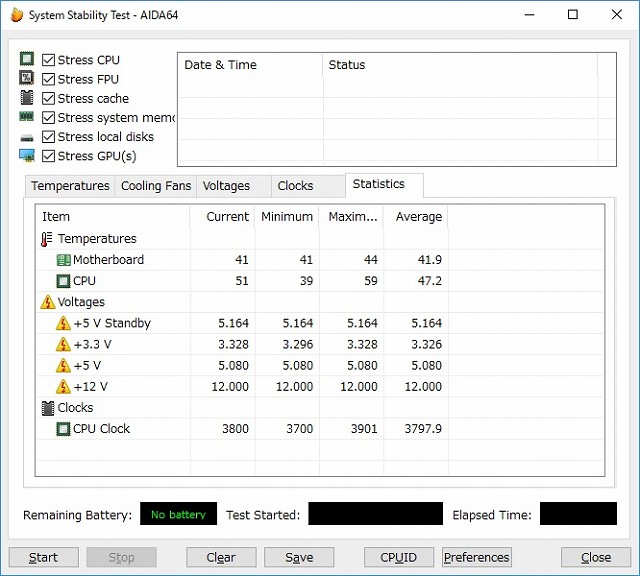
Task: Click the black Elapsed Time field
Action: (x=578, y=514)
